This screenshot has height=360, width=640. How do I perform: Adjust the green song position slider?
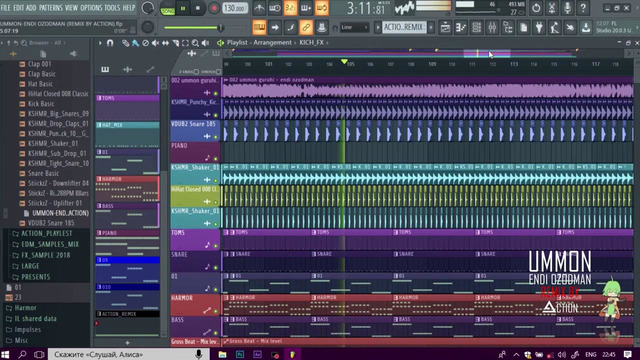[193, 28]
